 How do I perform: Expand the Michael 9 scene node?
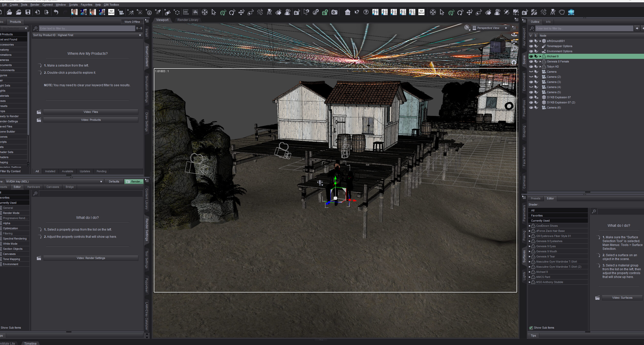(x=540, y=56)
